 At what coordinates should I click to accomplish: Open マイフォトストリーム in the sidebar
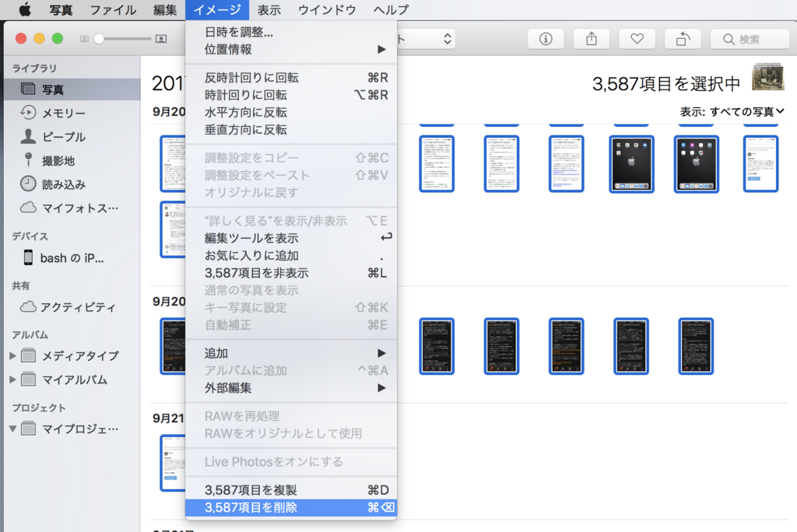[72, 208]
